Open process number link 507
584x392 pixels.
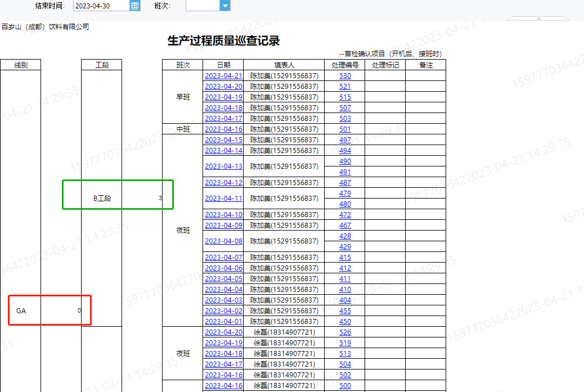345,107
